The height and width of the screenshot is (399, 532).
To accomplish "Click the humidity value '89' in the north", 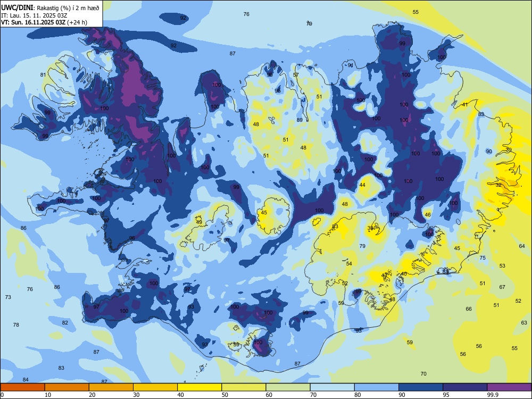I will pyautogui.click(x=300, y=120).
